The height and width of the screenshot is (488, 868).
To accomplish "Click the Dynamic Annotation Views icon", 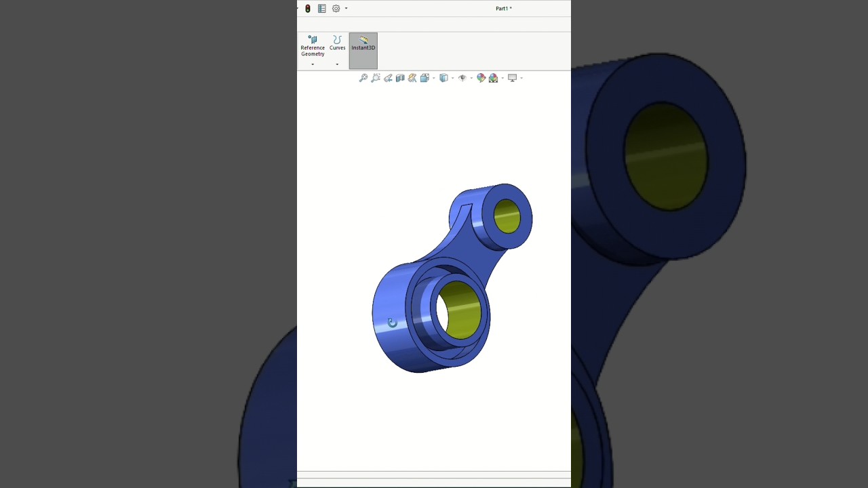I will 412,78.
